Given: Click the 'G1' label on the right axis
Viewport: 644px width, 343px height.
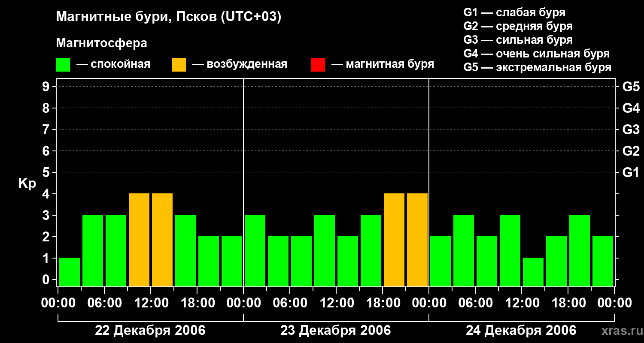Looking at the screenshot, I should pos(631,172).
